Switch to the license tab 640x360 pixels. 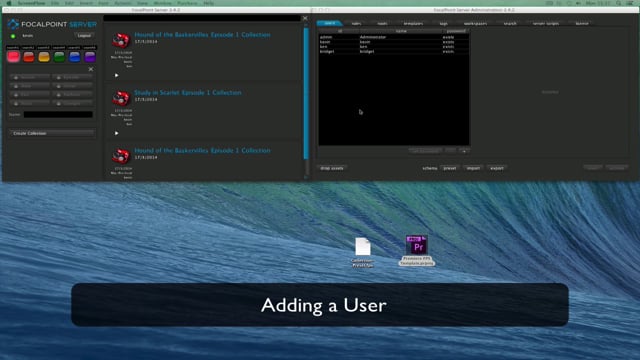(x=582, y=24)
